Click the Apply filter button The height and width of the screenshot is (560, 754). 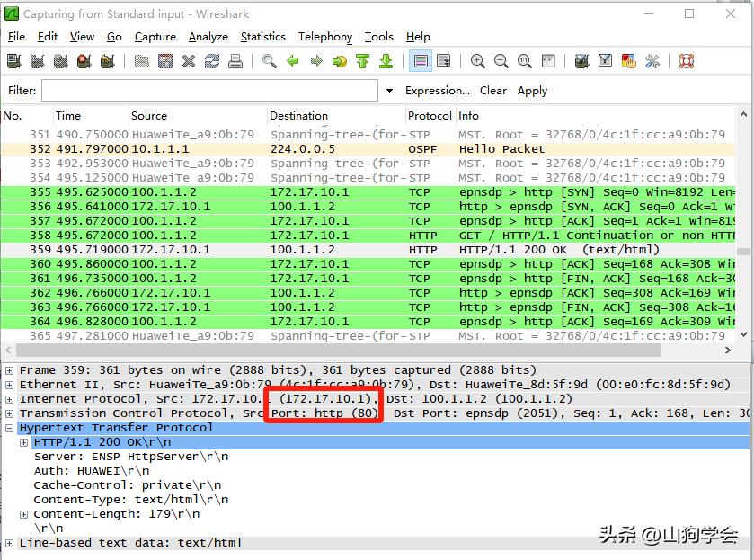[x=532, y=91]
